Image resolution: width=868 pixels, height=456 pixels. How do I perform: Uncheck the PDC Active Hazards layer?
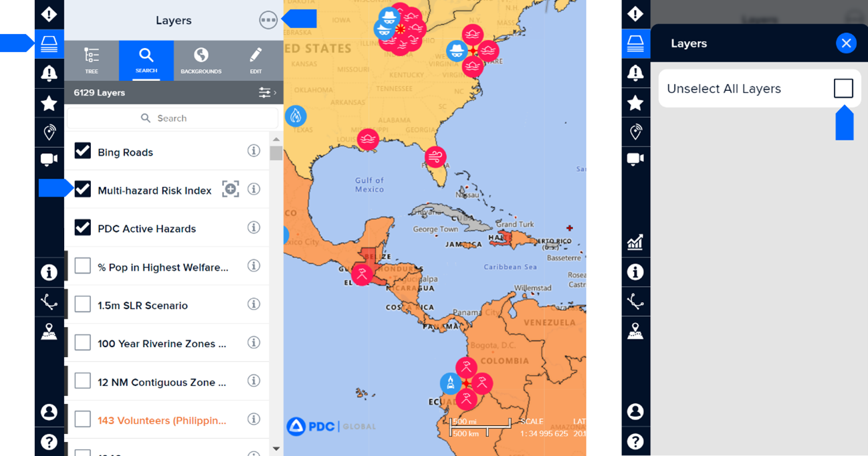[82, 227]
